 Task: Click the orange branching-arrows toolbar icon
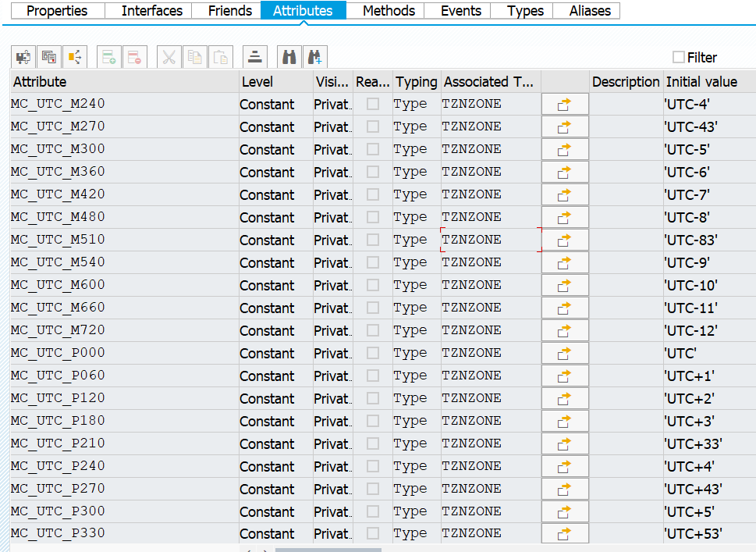pos(75,58)
